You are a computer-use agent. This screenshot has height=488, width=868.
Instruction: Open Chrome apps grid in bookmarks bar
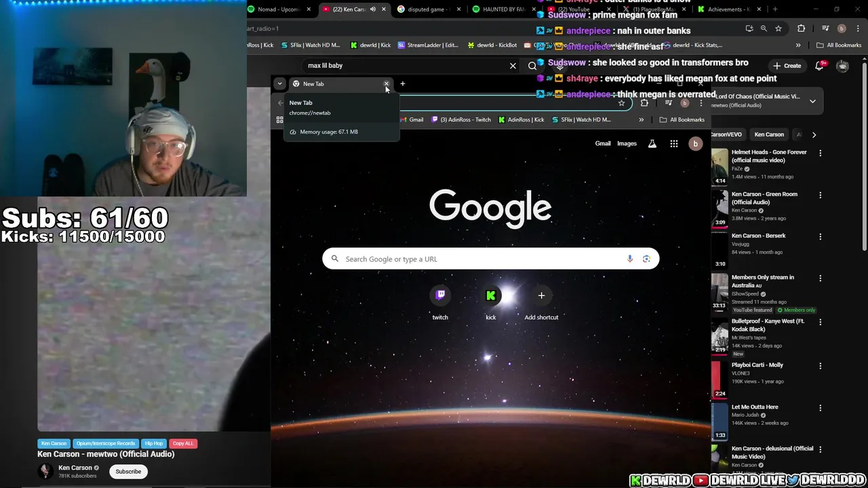(x=279, y=120)
